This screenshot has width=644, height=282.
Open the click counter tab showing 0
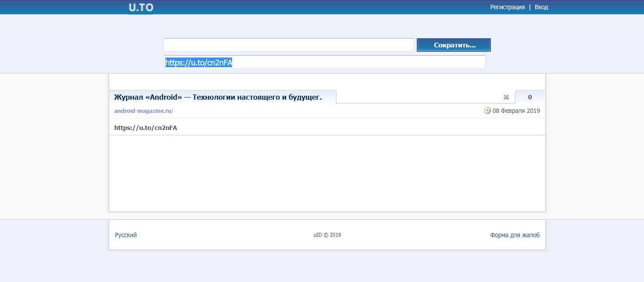click(x=530, y=97)
